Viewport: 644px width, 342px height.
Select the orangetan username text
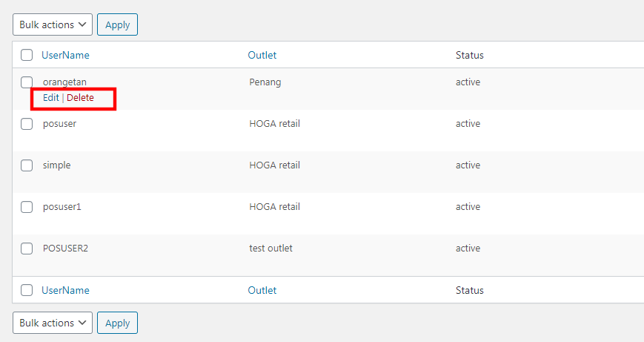64,82
